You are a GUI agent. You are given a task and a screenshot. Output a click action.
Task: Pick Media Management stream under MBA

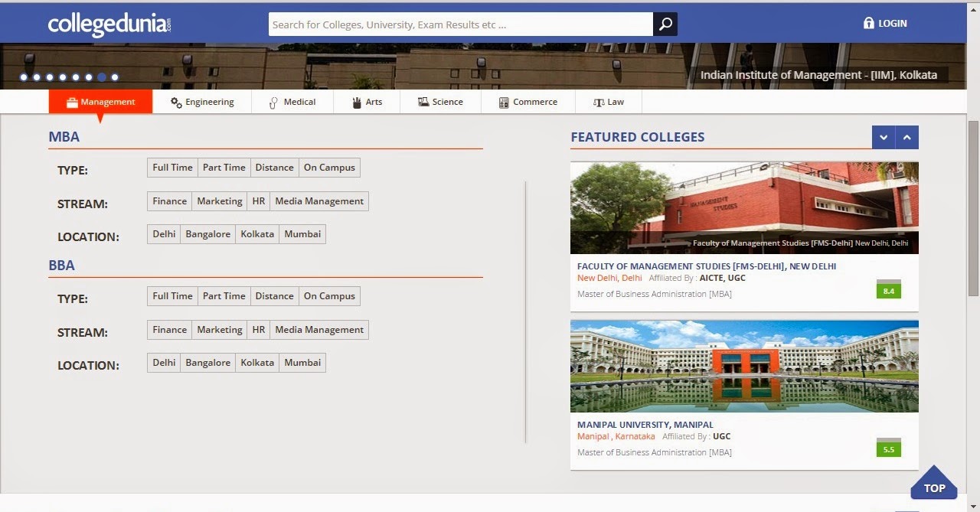tap(319, 201)
